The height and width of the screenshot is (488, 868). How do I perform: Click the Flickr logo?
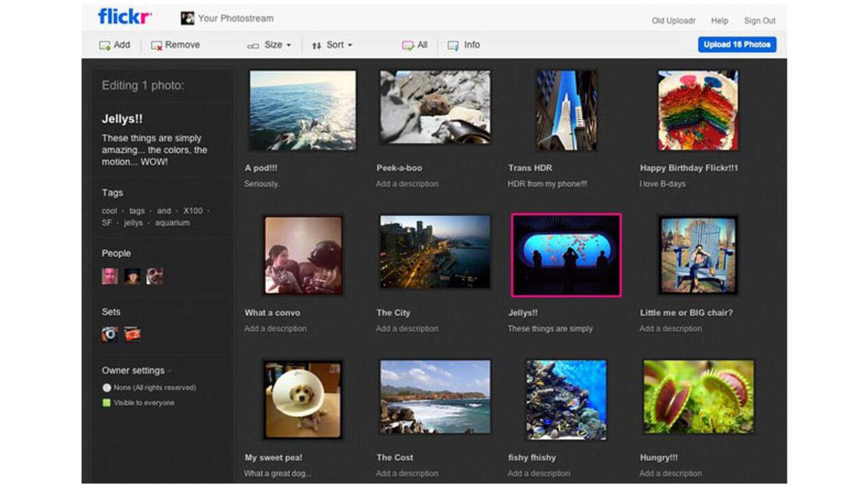pos(125,17)
